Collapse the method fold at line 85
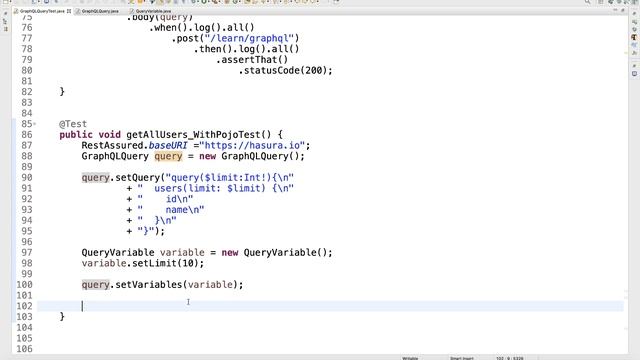The height and width of the screenshot is (360, 640). [35, 124]
